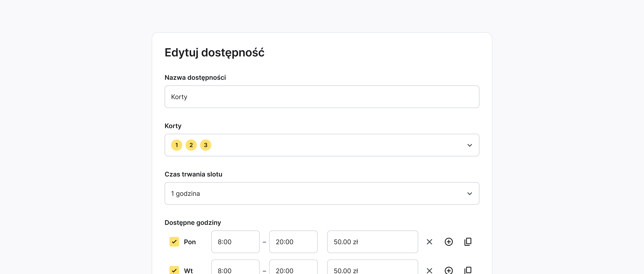The image size is (644, 274).
Task: Expand the Korty courts dropdown
Action: click(x=470, y=145)
